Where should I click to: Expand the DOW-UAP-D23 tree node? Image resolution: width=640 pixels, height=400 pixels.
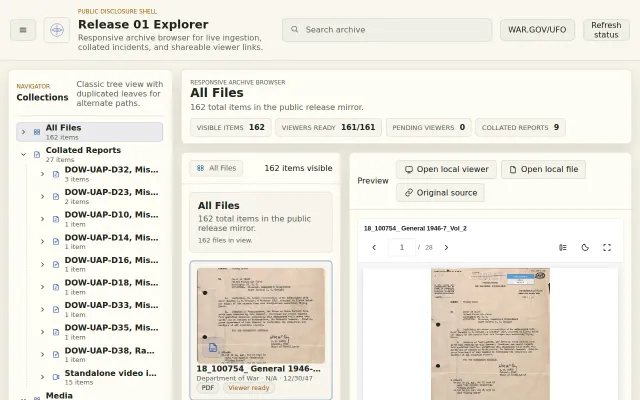click(x=42, y=197)
